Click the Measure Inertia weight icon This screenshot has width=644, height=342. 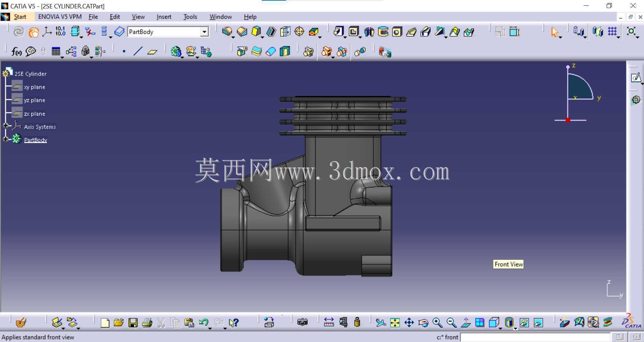tap(357, 322)
